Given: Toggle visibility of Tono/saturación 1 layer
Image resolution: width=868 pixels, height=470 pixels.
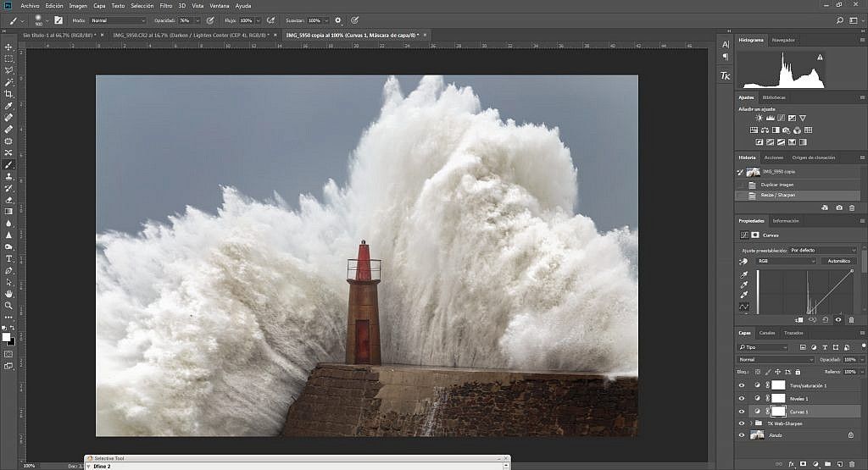Looking at the screenshot, I should (742, 385).
